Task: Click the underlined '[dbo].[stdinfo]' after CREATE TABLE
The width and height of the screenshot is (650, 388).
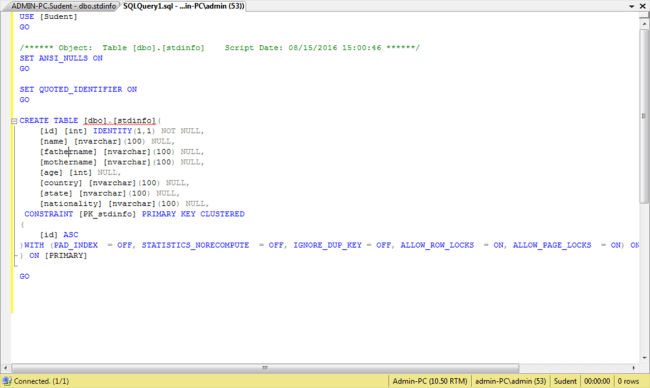Action: (x=119, y=121)
